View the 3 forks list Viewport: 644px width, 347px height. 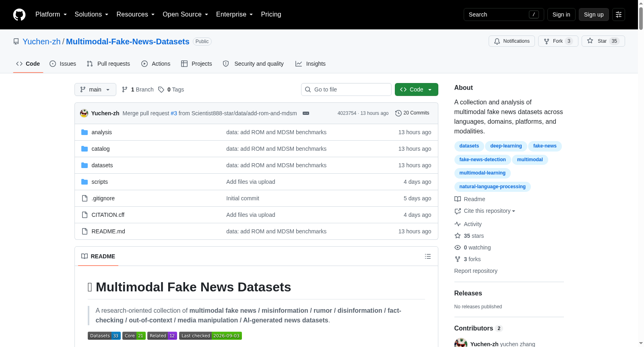[468, 259]
